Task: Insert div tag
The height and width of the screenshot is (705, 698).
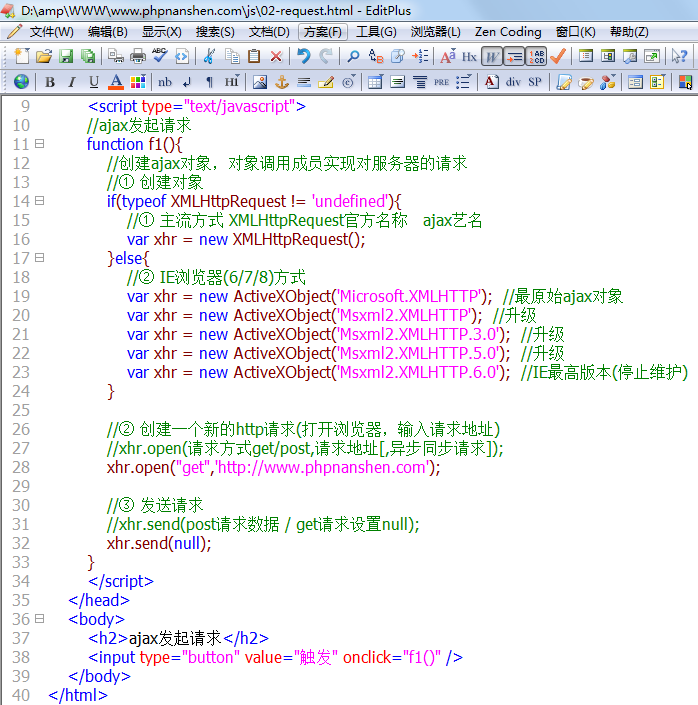Action: (x=513, y=82)
